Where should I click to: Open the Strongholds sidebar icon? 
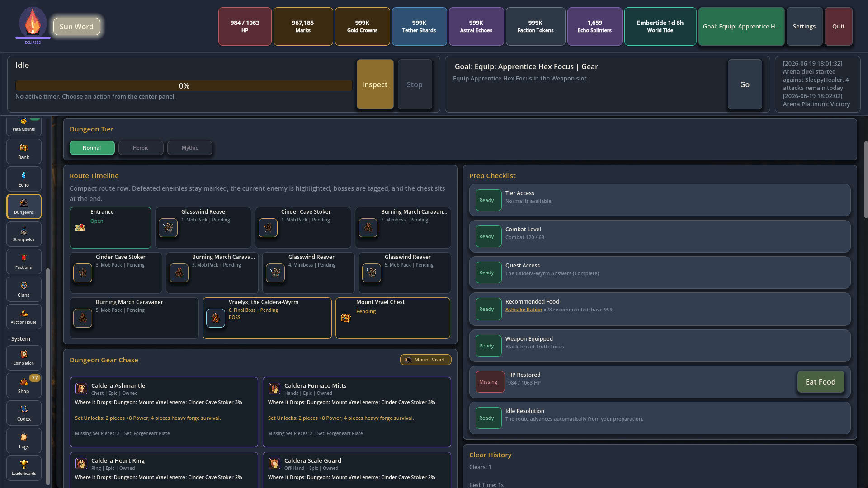[x=24, y=234]
